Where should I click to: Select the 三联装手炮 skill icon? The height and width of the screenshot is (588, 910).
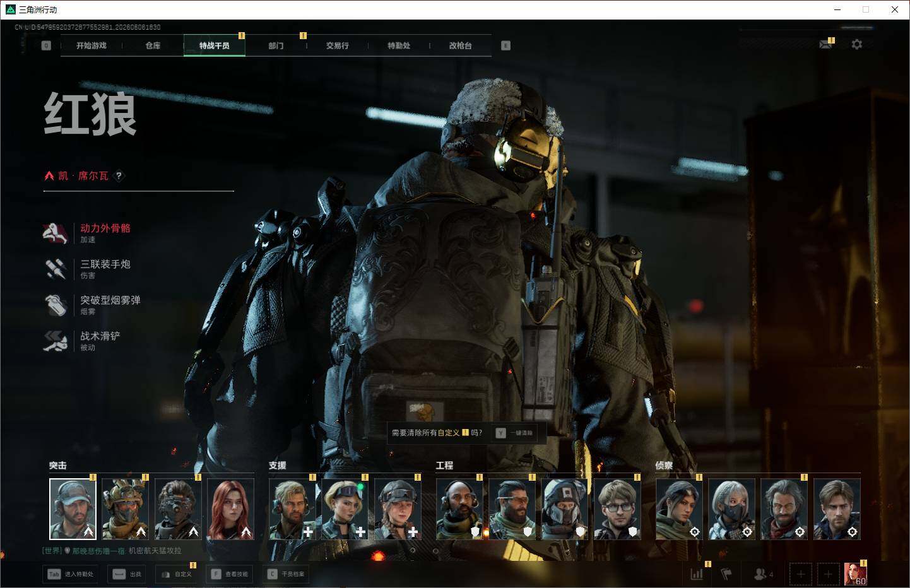click(56, 269)
